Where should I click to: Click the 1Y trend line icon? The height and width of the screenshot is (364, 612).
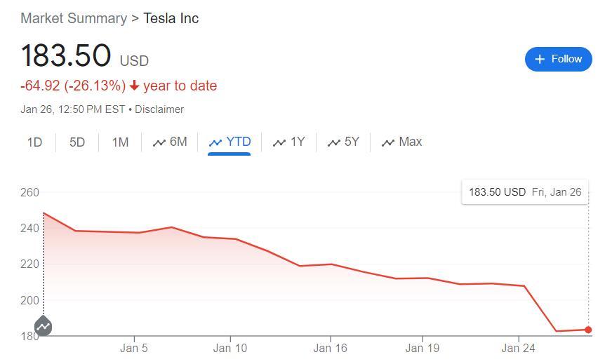click(x=279, y=142)
